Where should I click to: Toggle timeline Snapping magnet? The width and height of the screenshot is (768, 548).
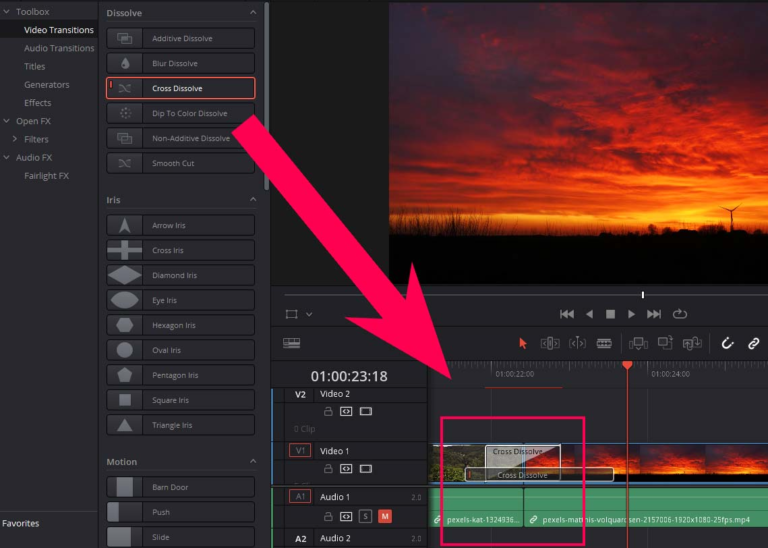pyautogui.click(x=727, y=343)
